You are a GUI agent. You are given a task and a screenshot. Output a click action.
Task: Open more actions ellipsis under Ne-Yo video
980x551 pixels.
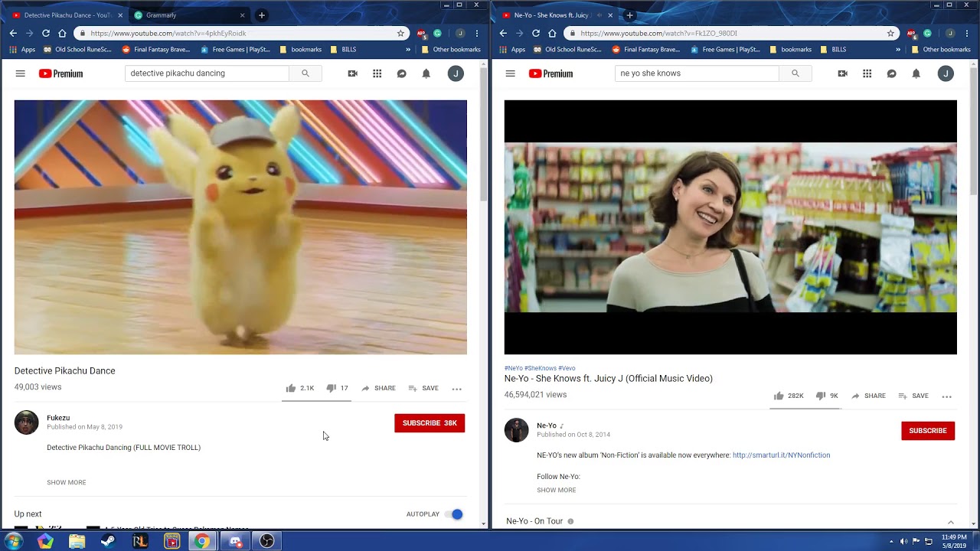pyautogui.click(x=947, y=396)
